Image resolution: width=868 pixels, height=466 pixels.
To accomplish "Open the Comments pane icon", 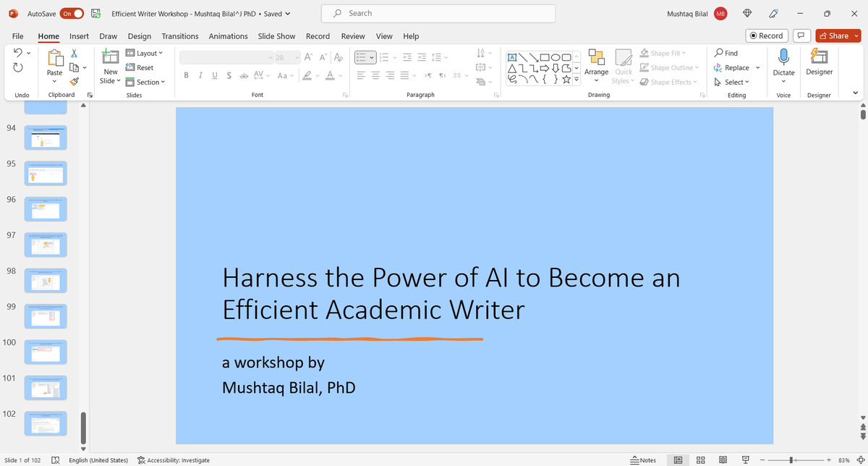I will tap(800, 35).
